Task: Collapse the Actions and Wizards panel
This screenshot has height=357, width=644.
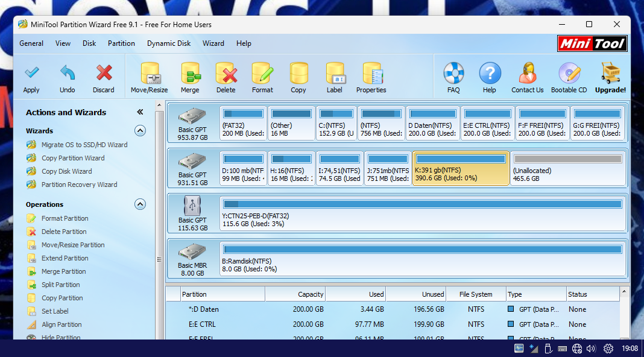Action: pyautogui.click(x=140, y=112)
